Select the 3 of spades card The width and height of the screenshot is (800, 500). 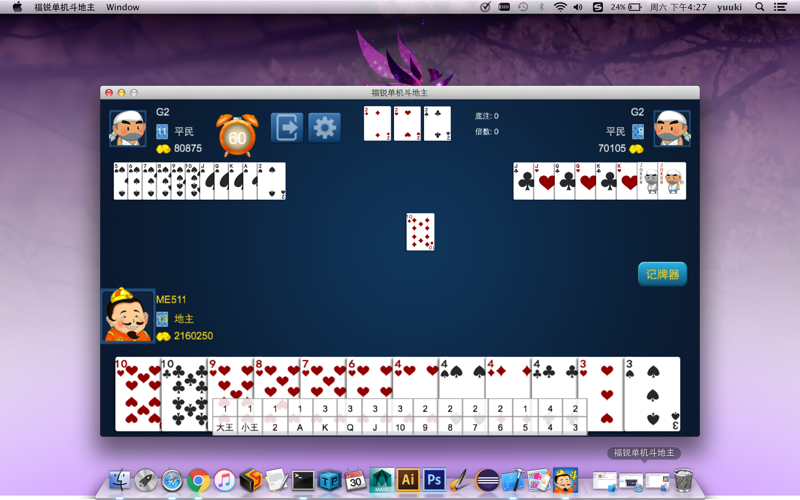(652, 394)
